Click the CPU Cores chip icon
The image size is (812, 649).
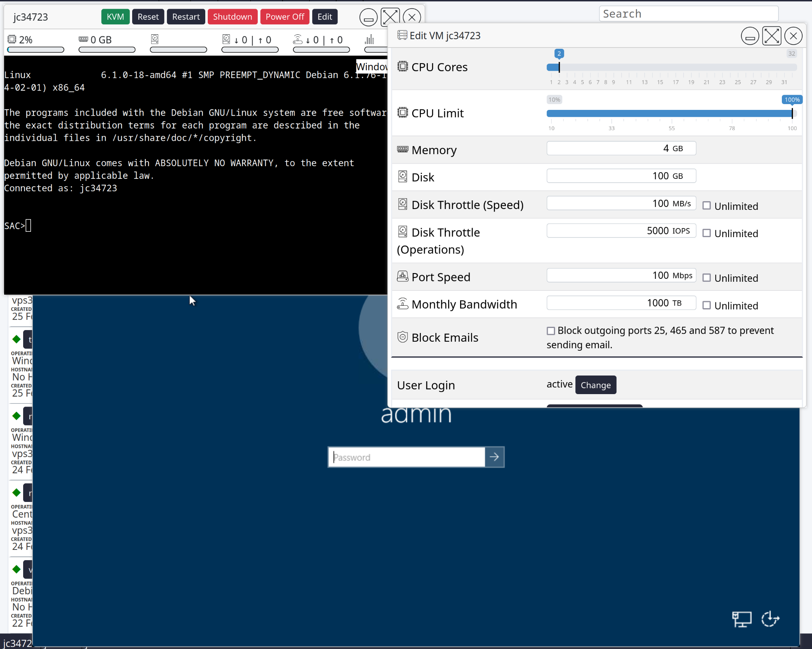click(403, 66)
